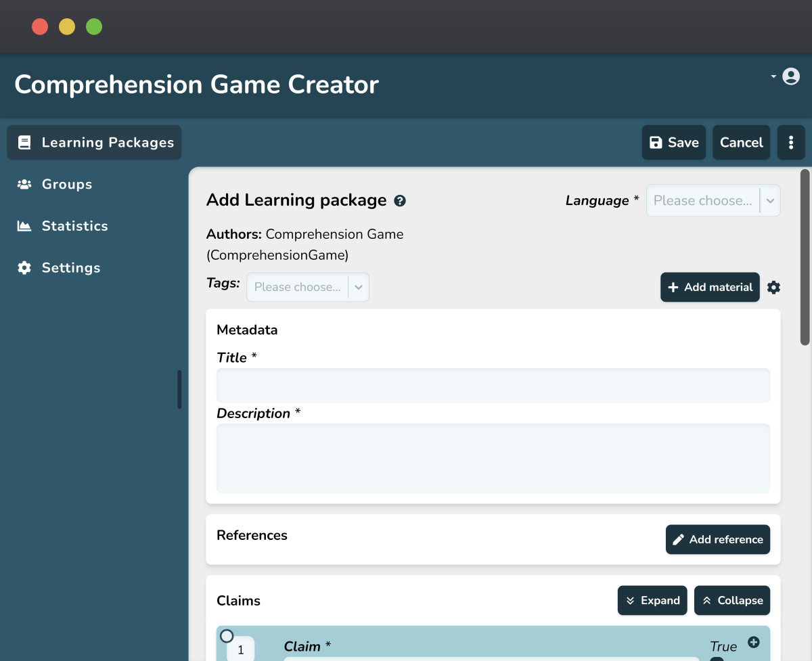Collapse all claims
The image size is (812, 661).
tap(732, 600)
